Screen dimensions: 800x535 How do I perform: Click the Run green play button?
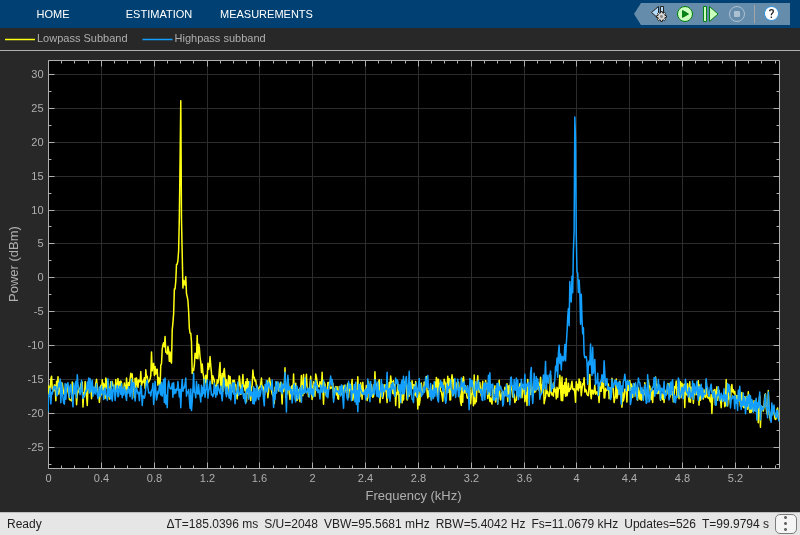point(685,14)
